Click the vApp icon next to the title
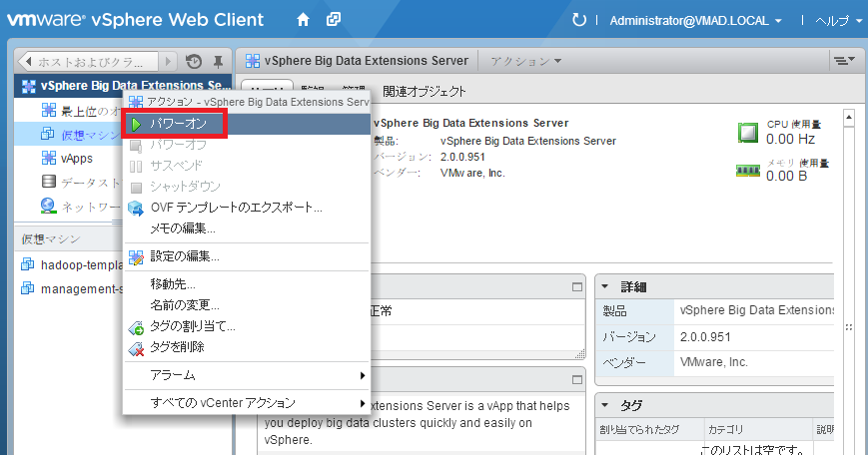868x455 pixels. (253, 61)
